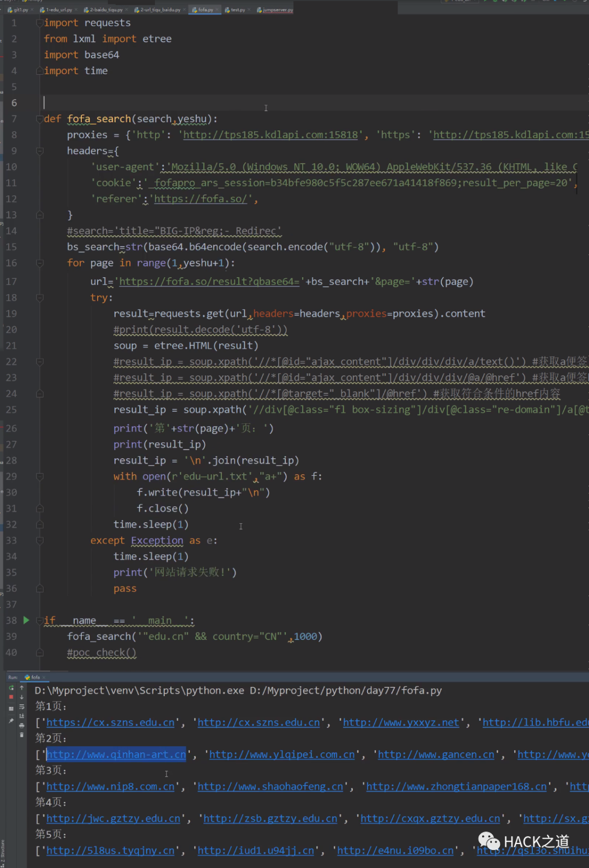This screenshot has width=589, height=868.
Task: Stop the running fofa process
Action: click(x=11, y=697)
